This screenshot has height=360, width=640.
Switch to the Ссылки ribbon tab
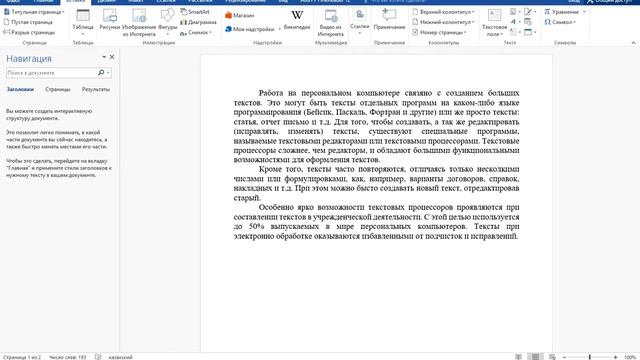coord(166,1)
